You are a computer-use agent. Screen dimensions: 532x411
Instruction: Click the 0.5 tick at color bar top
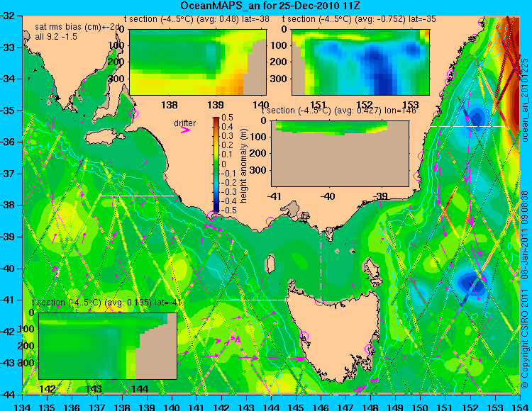[x=227, y=117]
